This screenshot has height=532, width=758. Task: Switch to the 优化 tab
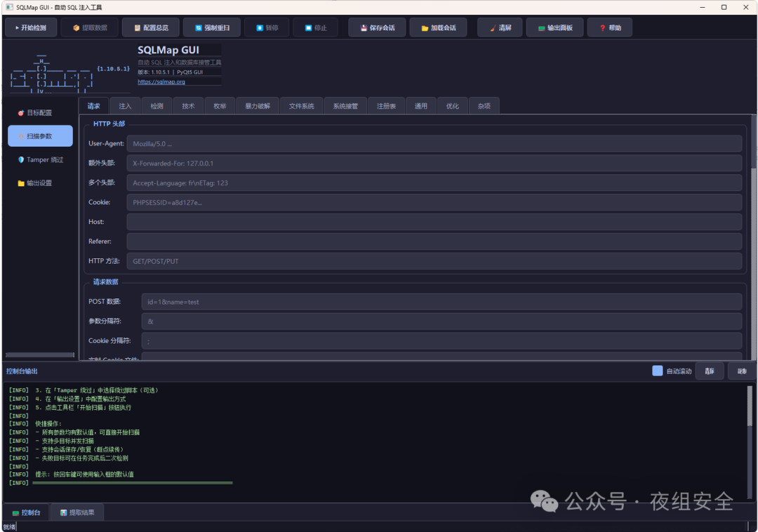(453, 106)
